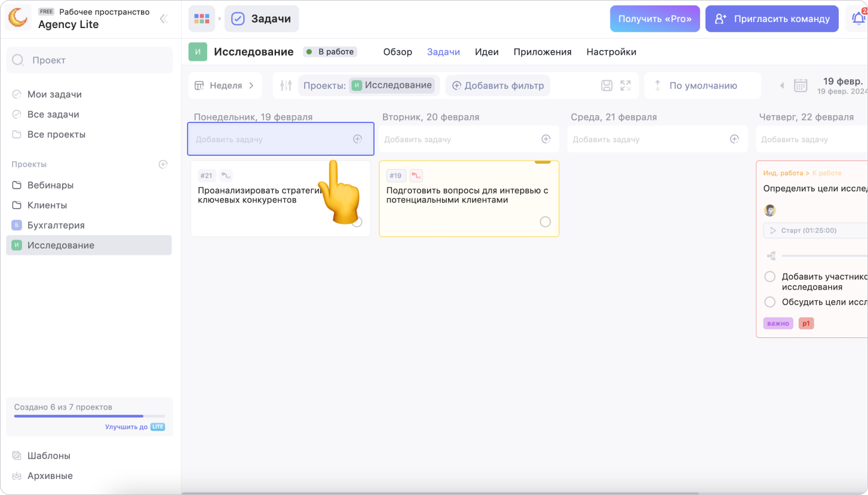Open task card Подготовить вопросы для интервью
Image resolution: width=868 pixels, height=495 pixels.
[x=469, y=199]
